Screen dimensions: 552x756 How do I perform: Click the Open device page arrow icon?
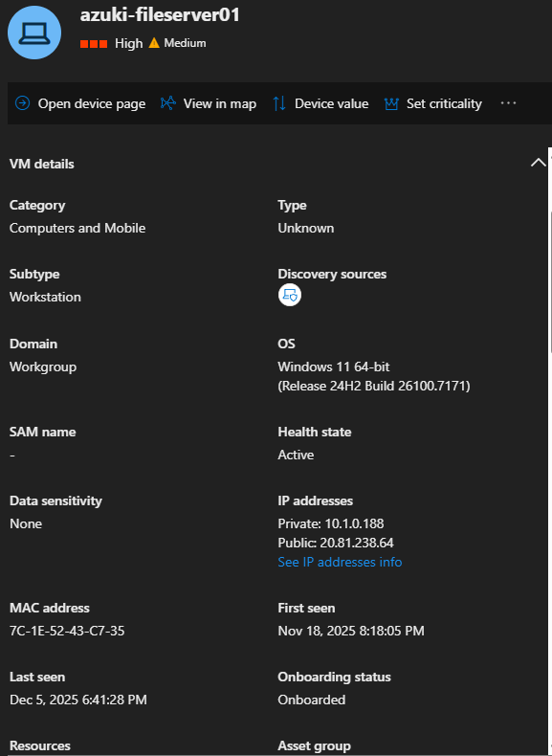click(22, 103)
